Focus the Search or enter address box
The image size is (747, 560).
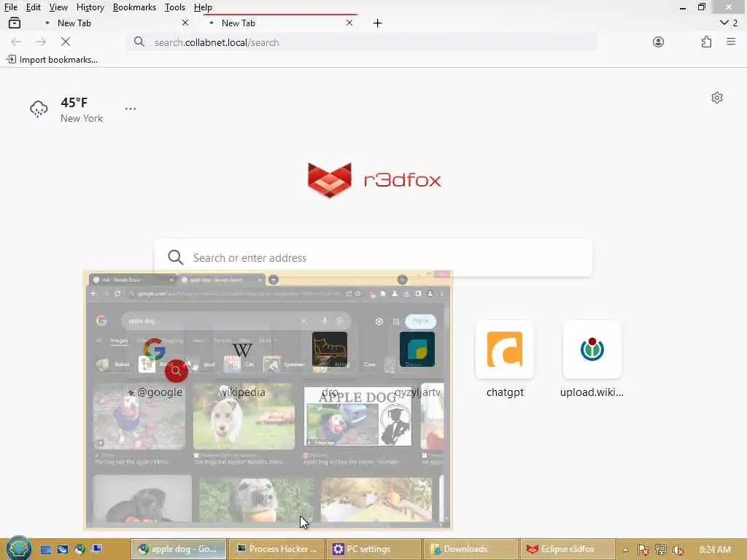click(373, 257)
